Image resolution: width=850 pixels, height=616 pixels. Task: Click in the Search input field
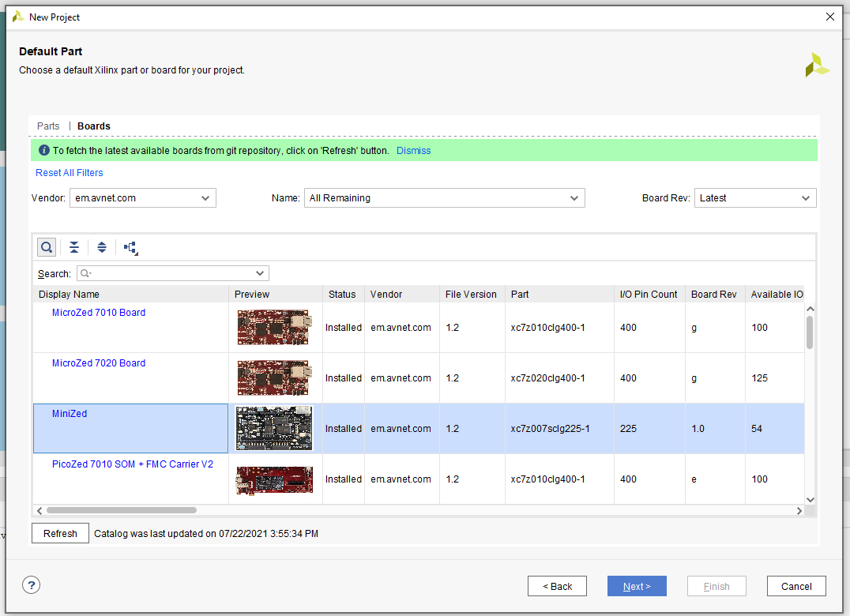point(174,273)
